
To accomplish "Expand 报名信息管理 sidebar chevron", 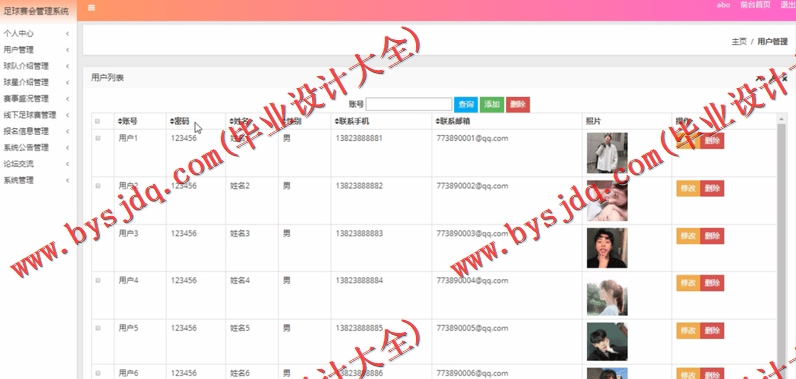I will tap(68, 131).
